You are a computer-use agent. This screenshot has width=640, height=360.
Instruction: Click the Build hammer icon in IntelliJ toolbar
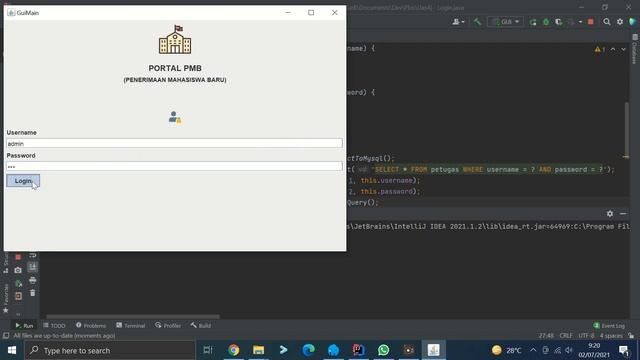click(477, 22)
